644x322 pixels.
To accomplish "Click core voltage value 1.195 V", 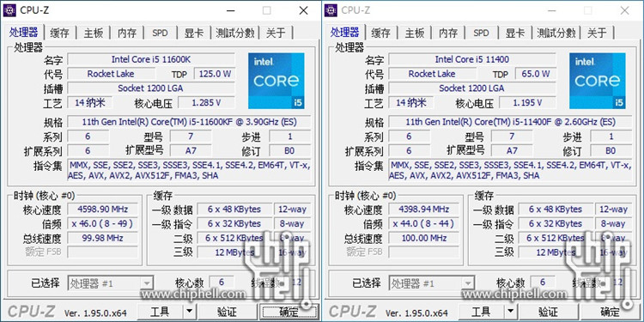I will click(x=528, y=103).
